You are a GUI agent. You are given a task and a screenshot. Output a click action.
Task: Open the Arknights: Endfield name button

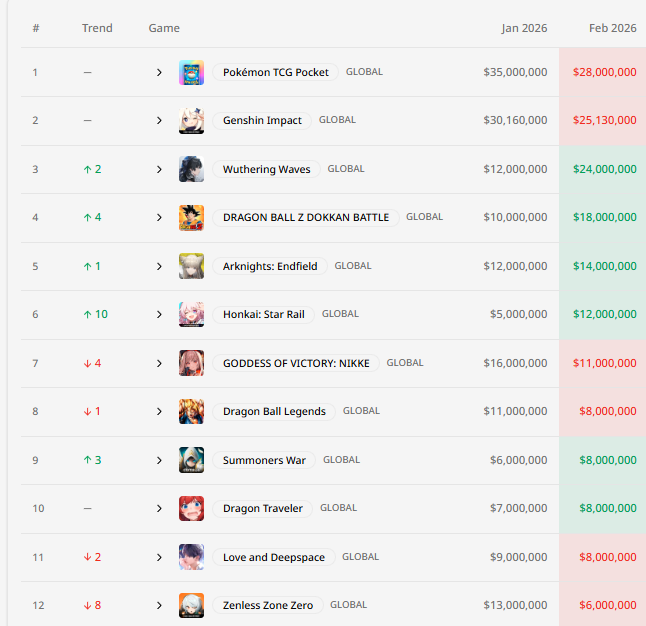click(270, 266)
